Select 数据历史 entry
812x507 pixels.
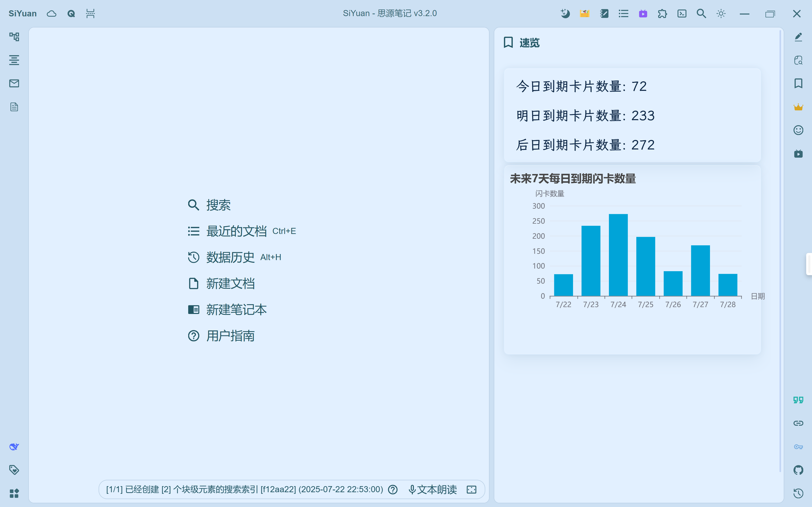(x=230, y=257)
